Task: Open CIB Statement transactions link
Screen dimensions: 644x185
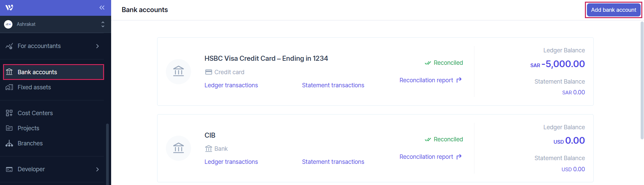Action: click(333, 162)
